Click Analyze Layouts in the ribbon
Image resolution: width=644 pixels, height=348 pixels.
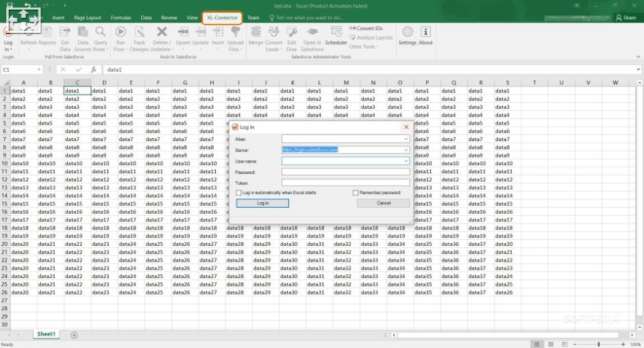click(371, 38)
